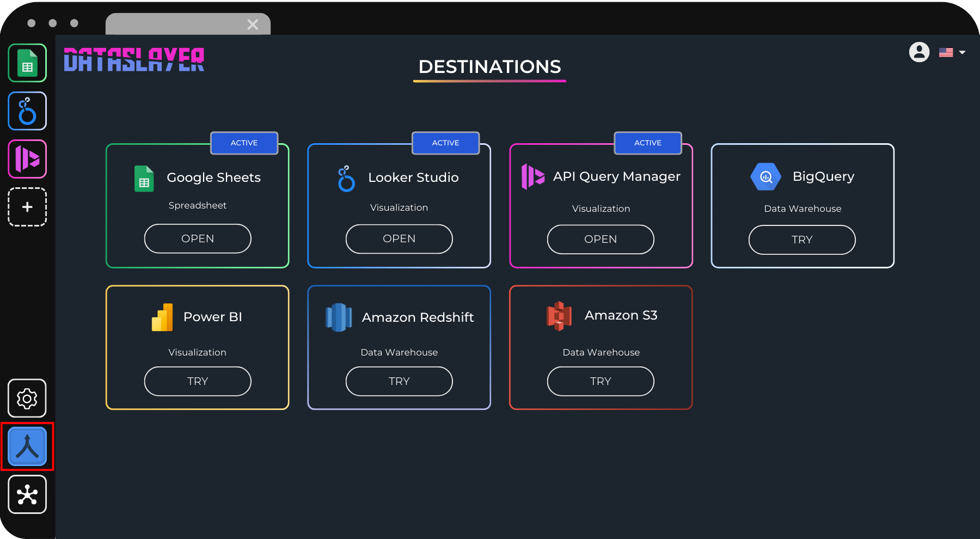Click the ACTIVE badge on the Looker Studio card

445,143
